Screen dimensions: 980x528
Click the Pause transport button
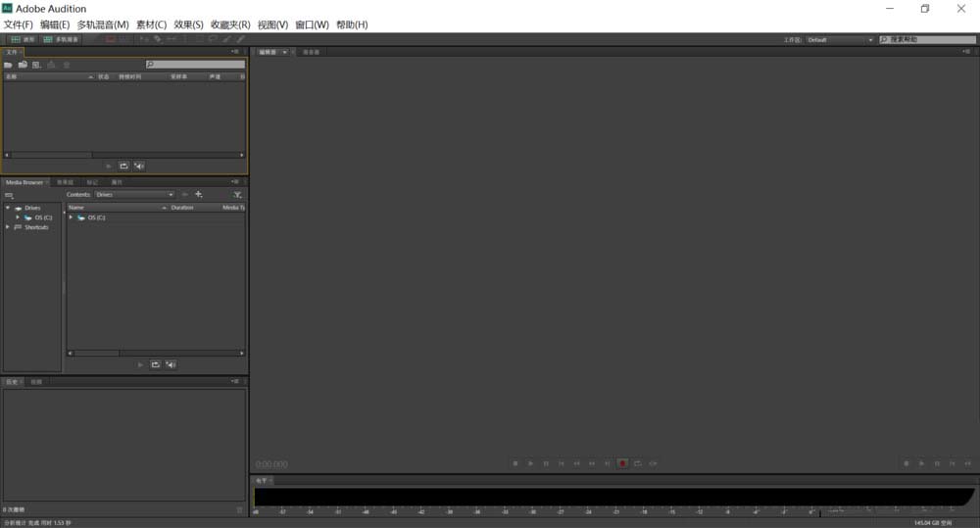click(546, 463)
